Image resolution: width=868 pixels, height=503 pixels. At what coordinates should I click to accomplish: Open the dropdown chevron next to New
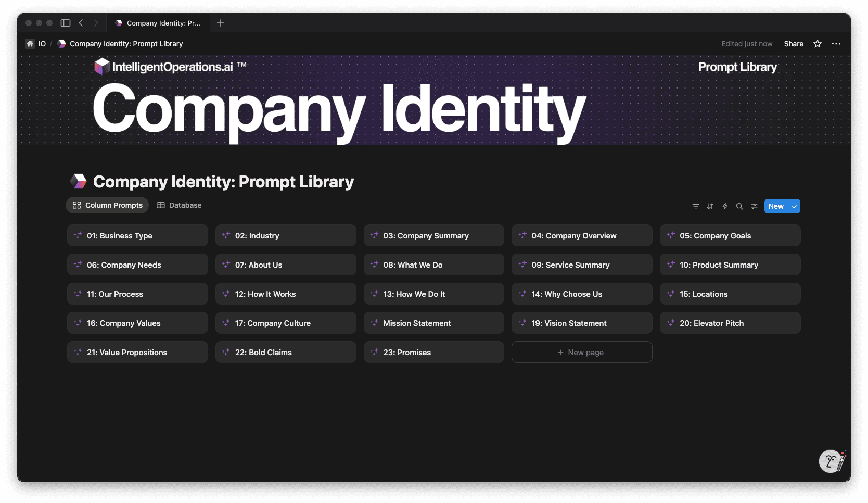(793, 206)
